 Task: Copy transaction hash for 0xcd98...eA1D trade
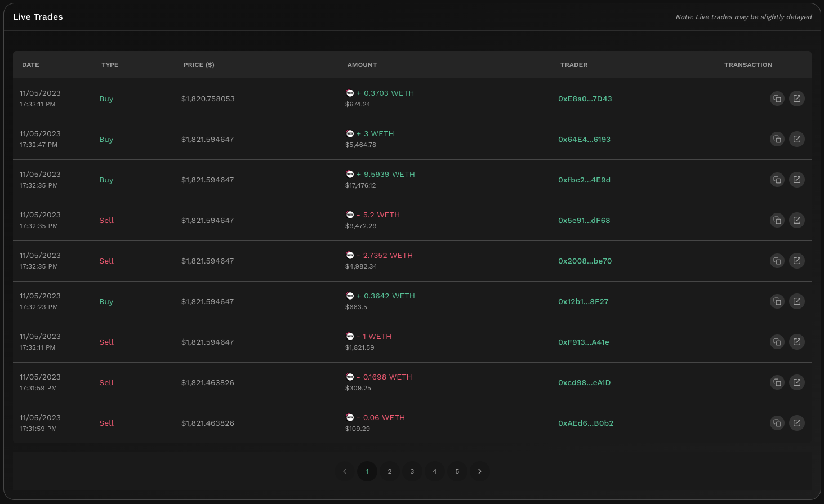(777, 382)
